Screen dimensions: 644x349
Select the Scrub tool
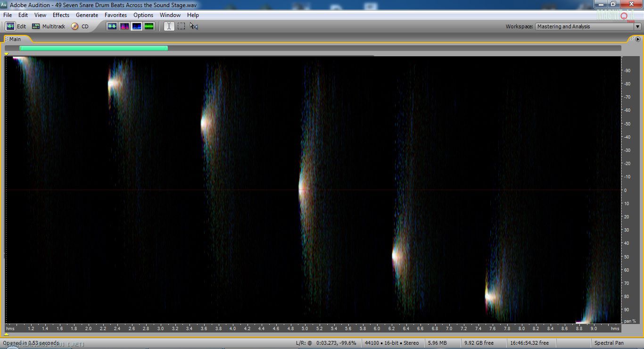click(x=194, y=26)
